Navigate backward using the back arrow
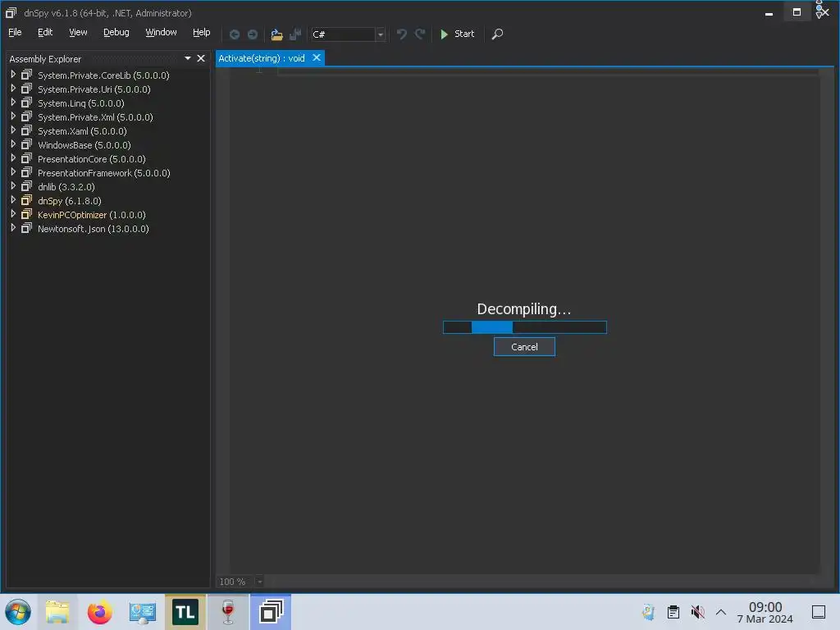 (234, 34)
